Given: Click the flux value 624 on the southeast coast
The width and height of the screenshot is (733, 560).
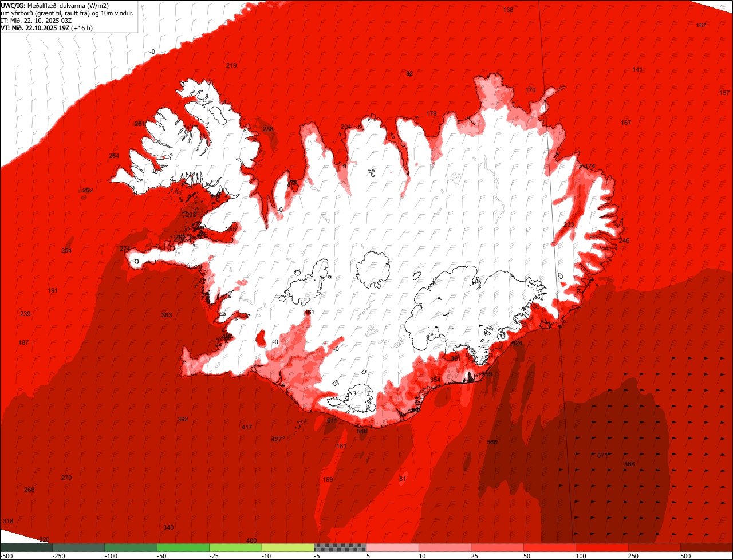Looking at the screenshot, I should (517, 343).
